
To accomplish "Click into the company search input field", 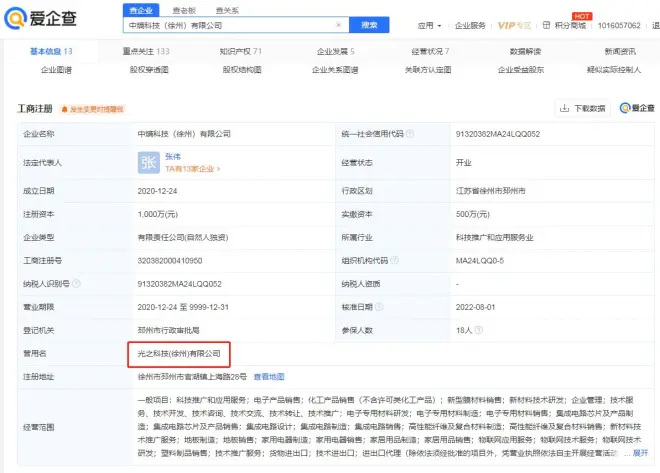I will [x=230, y=25].
